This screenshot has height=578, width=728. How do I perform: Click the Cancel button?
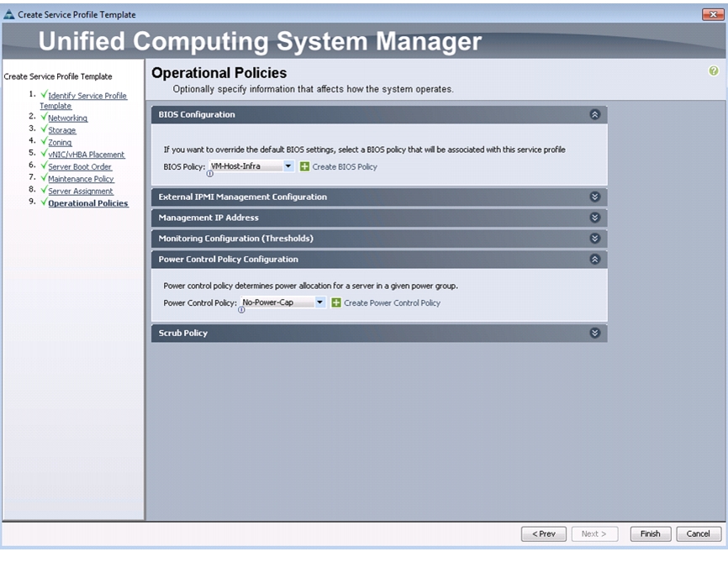699,534
